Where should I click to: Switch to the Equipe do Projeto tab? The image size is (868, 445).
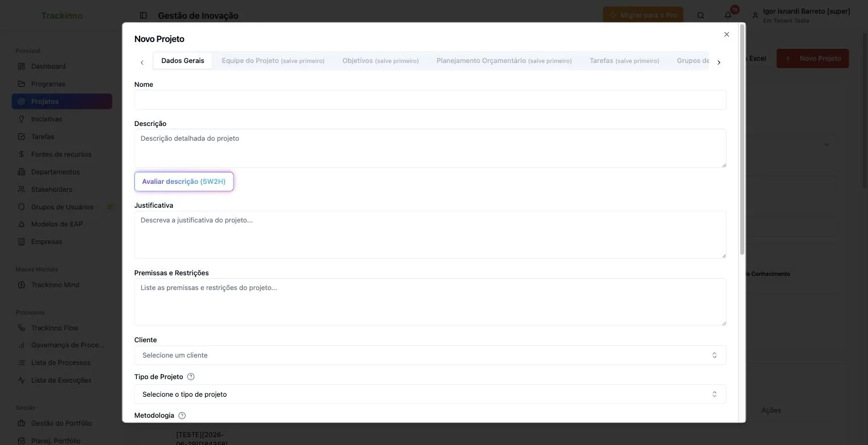273,61
